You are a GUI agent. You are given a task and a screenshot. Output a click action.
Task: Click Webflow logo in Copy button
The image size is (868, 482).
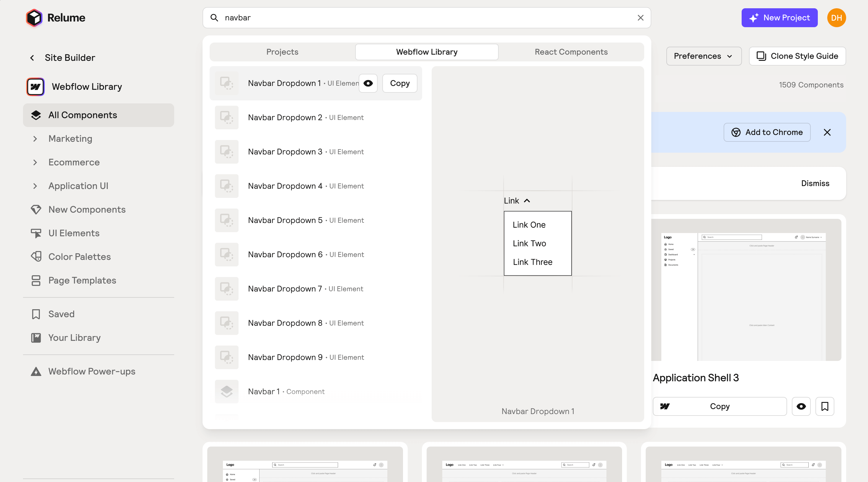tap(665, 406)
